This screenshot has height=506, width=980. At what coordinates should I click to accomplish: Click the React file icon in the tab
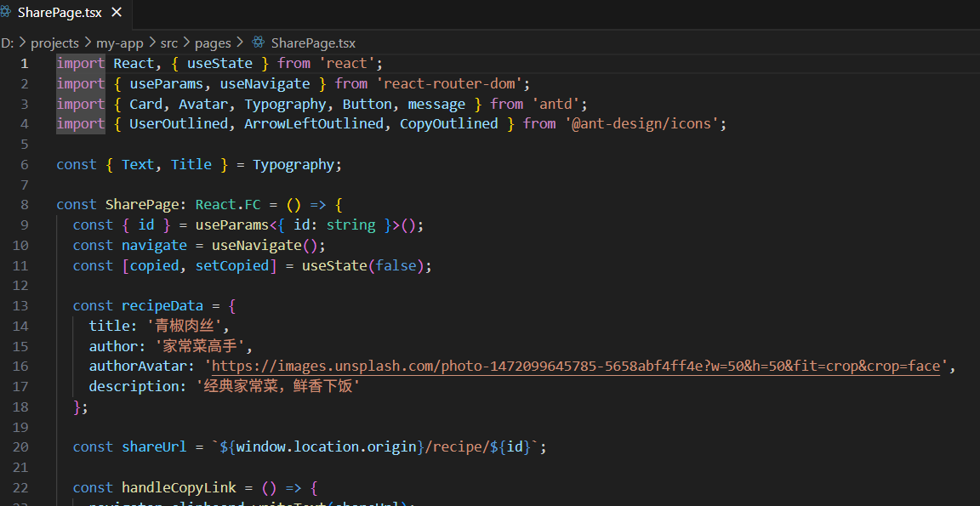click(x=6, y=12)
